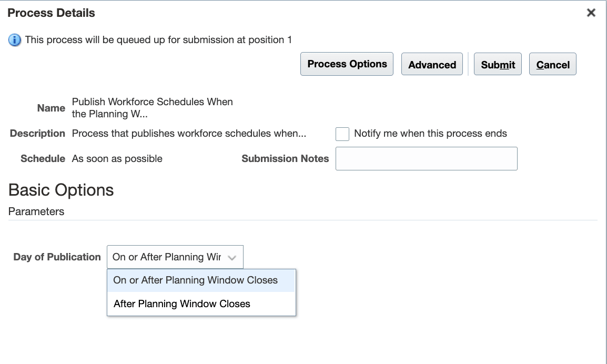Image resolution: width=607 pixels, height=364 pixels.
Task: Close the Process Details dialog
Action: click(591, 13)
